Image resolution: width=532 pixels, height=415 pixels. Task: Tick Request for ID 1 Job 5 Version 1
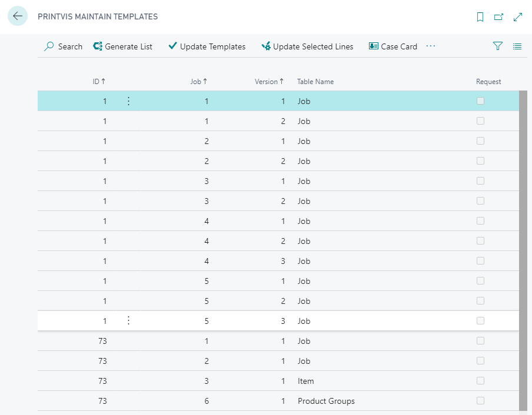480,280
